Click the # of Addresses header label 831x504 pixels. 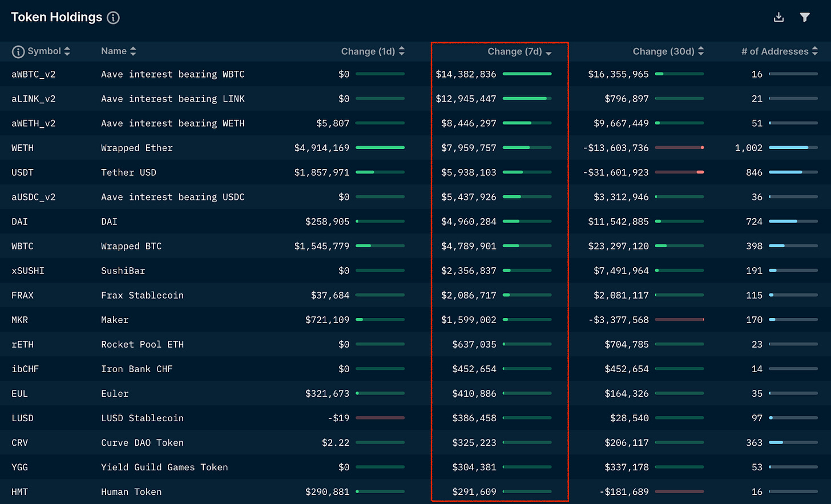coord(775,51)
